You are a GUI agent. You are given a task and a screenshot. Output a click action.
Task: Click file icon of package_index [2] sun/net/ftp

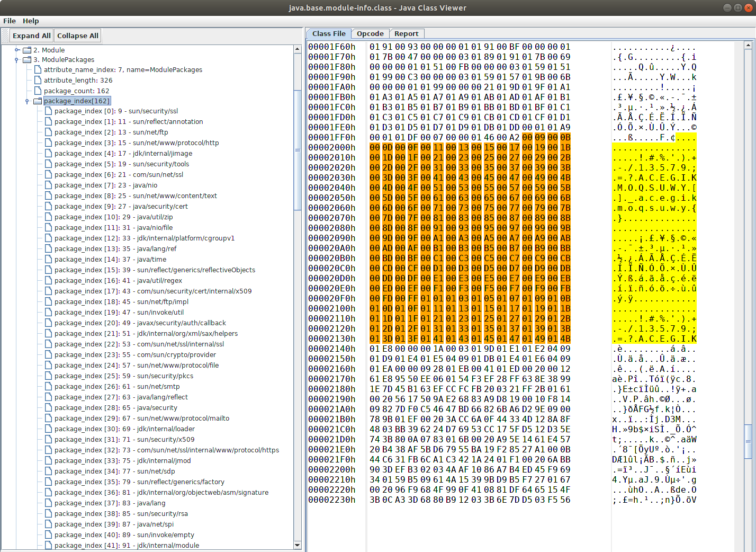(x=48, y=132)
